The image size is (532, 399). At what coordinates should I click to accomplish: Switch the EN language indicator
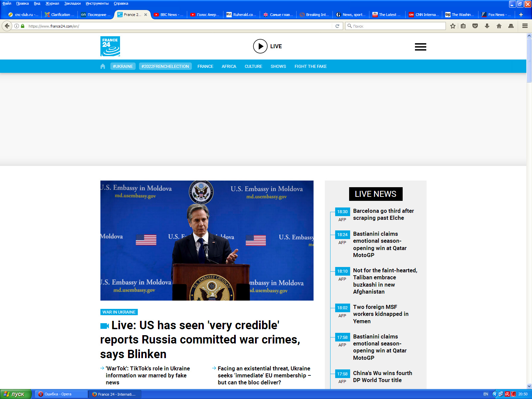click(x=486, y=394)
